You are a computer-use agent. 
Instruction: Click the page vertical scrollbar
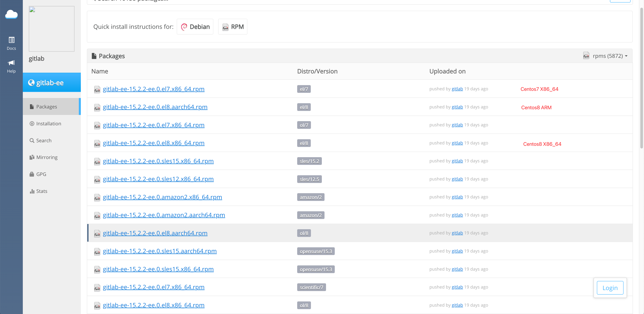pos(641,78)
